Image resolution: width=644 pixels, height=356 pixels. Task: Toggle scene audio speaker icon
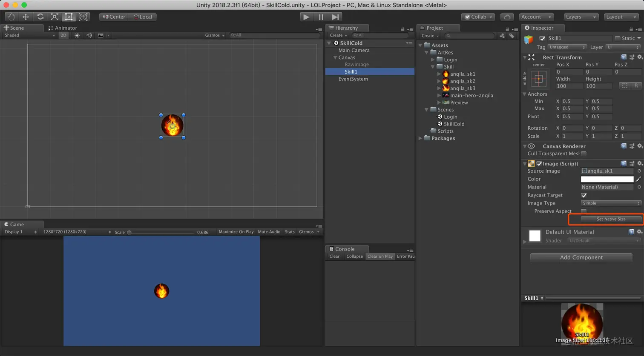(x=89, y=35)
